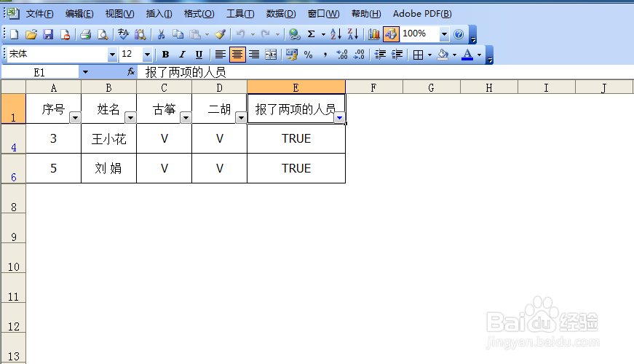Apply percent style

(308, 55)
